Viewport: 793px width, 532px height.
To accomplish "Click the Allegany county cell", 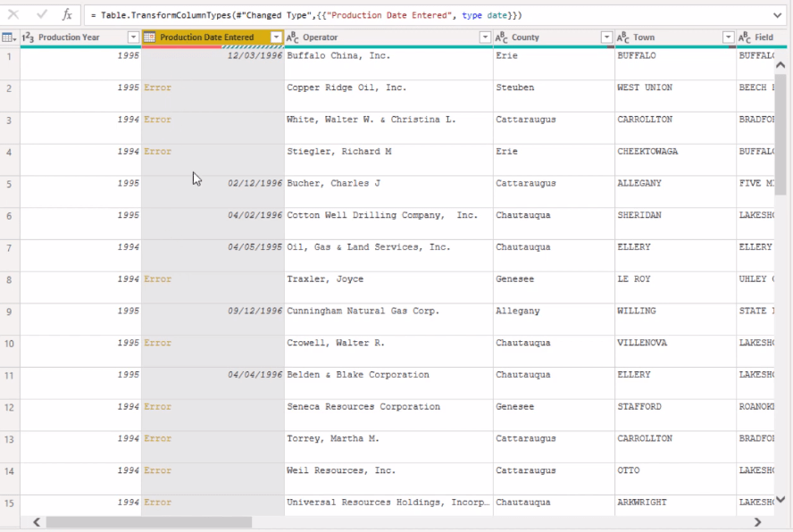I will [x=554, y=319].
